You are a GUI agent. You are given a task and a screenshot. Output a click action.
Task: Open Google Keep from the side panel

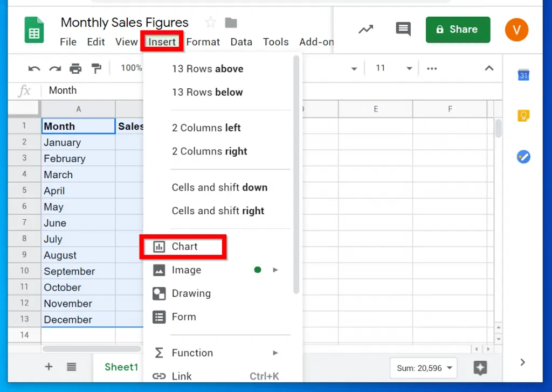click(x=523, y=115)
